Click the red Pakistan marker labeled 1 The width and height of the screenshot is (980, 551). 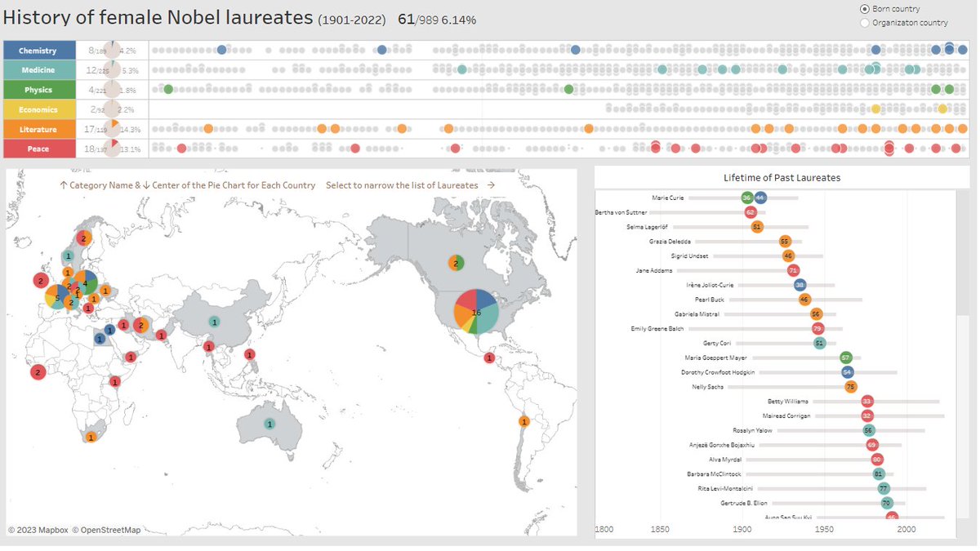coord(161,335)
